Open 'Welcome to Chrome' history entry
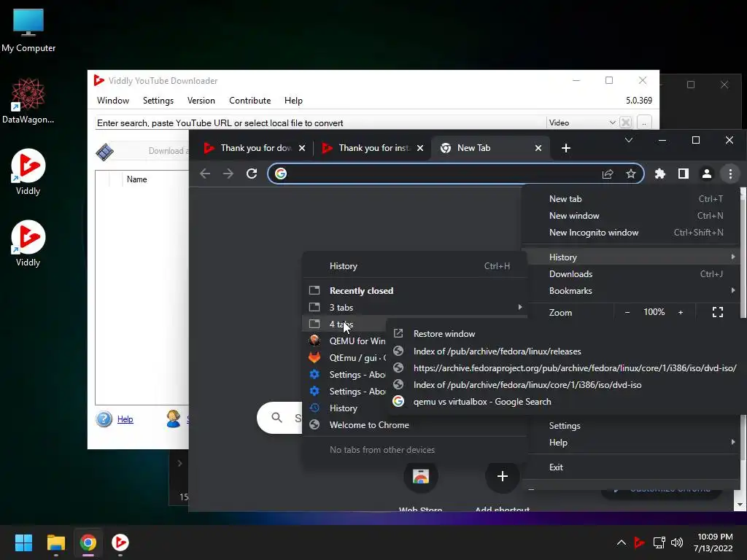747x560 pixels. coord(414,425)
